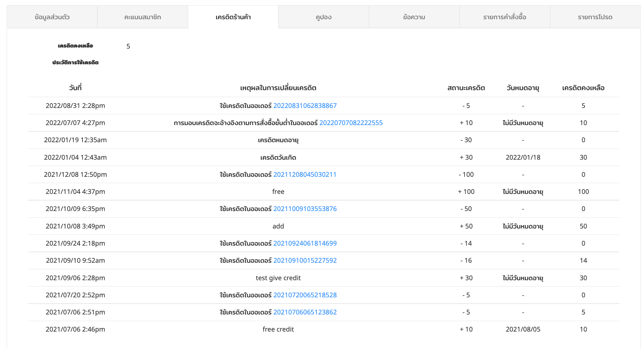
Task: Click the วันที่ column header
Action: 75,88
